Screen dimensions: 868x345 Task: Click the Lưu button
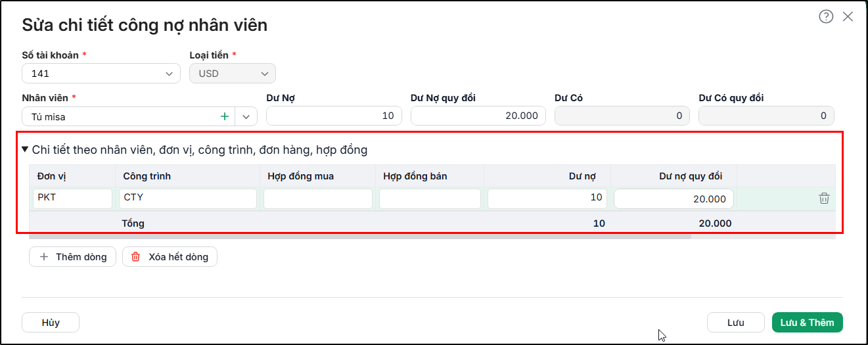coord(736,323)
